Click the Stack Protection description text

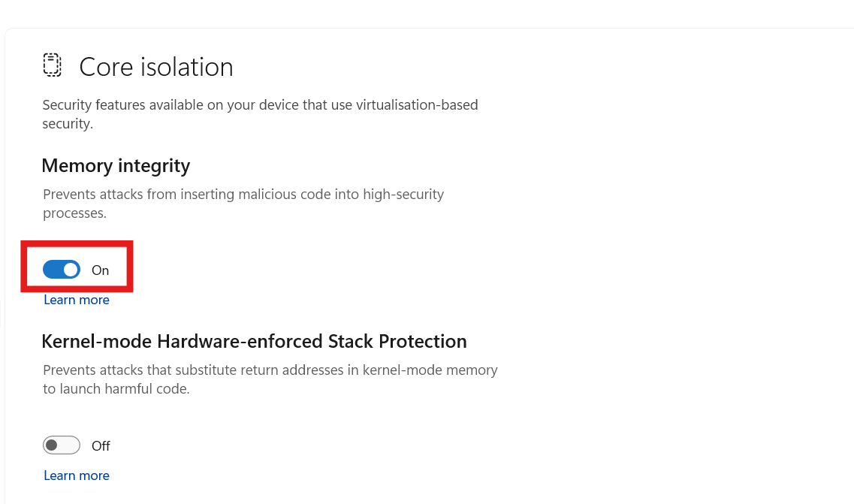click(270, 379)
